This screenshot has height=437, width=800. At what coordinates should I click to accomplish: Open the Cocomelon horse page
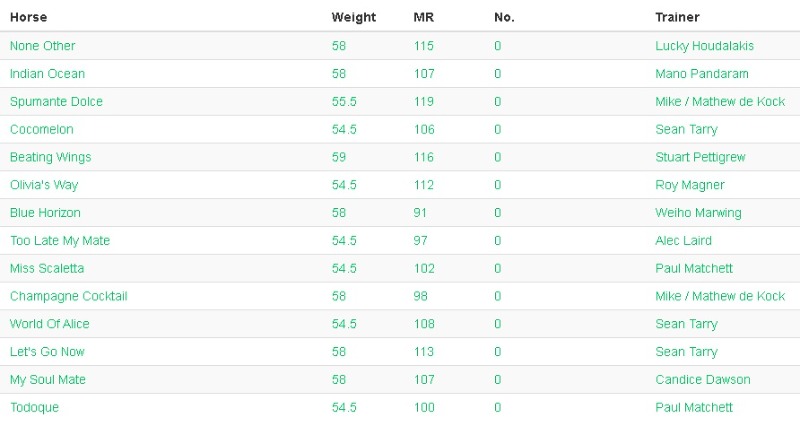pos(41,130)
